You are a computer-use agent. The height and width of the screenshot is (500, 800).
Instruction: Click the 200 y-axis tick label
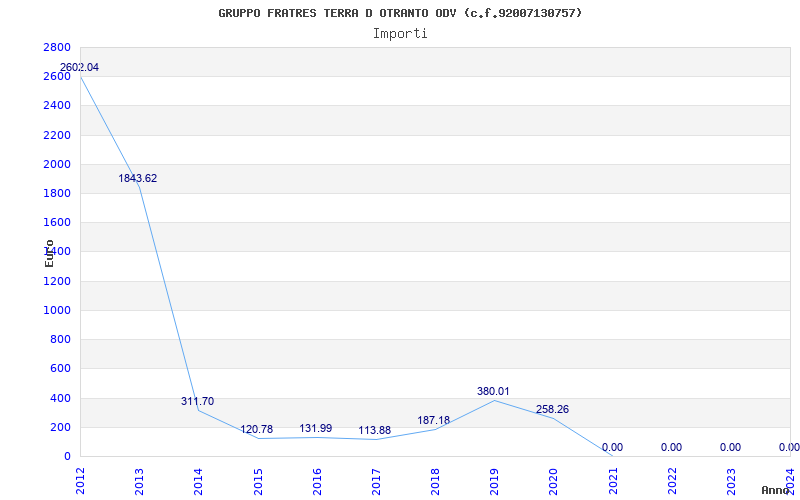(60, 427)
